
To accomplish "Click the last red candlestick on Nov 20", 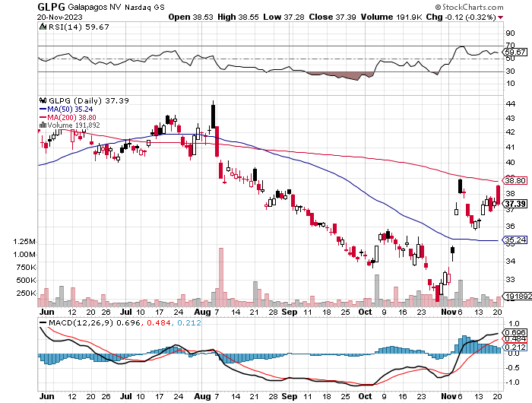I will (498, 195).
